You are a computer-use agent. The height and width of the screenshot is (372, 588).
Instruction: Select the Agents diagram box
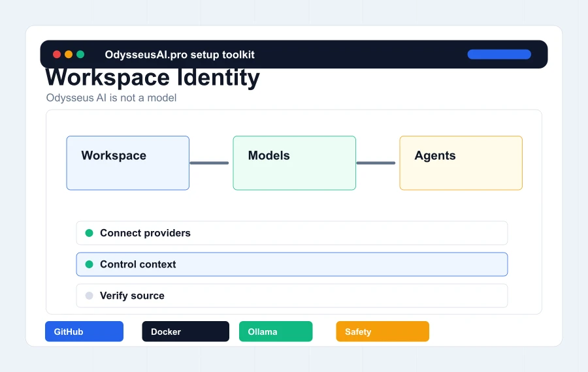(461, 163)
